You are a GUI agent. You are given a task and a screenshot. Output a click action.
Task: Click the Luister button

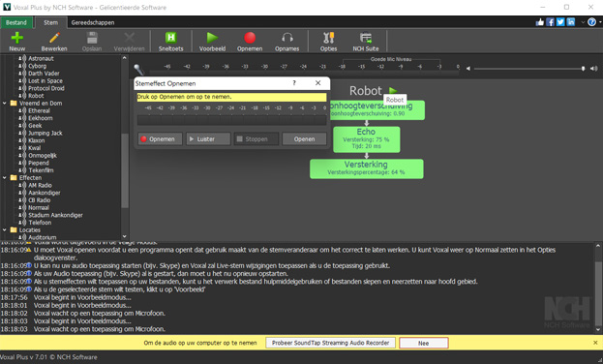coord(208,138)
